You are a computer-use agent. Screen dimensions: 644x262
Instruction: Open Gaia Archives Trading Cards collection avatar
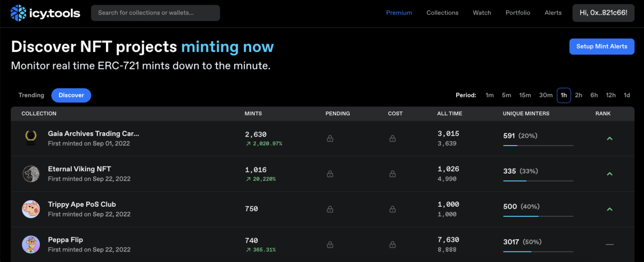(x=31, y=138)
